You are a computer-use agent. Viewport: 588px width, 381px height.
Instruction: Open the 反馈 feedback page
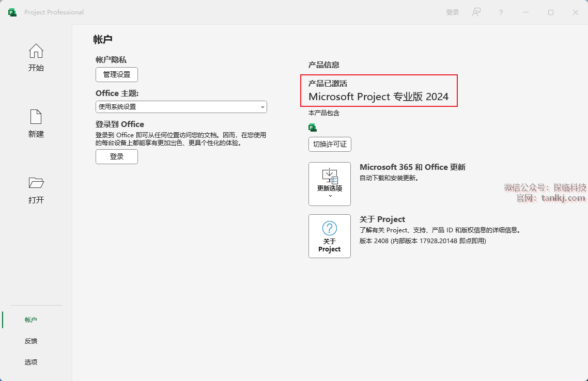31,341
